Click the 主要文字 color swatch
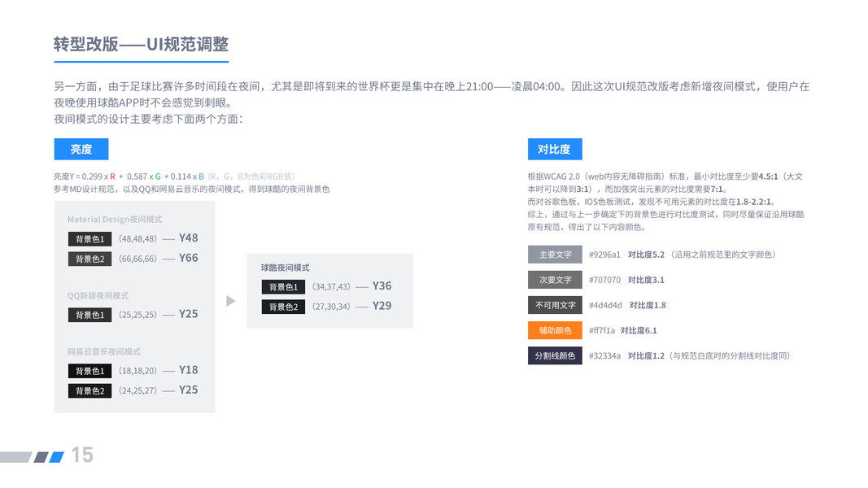Image resolution: width=868 pixels, height=488 pixels. pyautogui.click(x=556, y=255)
